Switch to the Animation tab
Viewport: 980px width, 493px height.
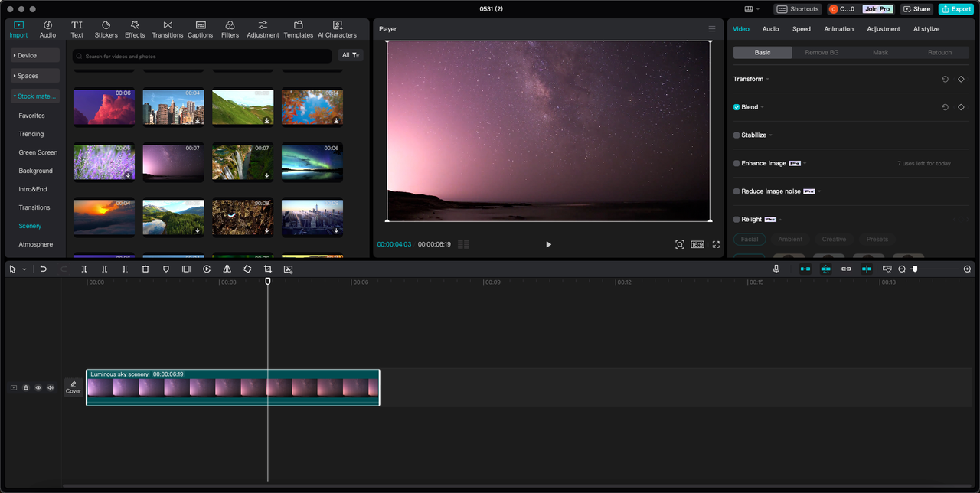click(838, 29)
